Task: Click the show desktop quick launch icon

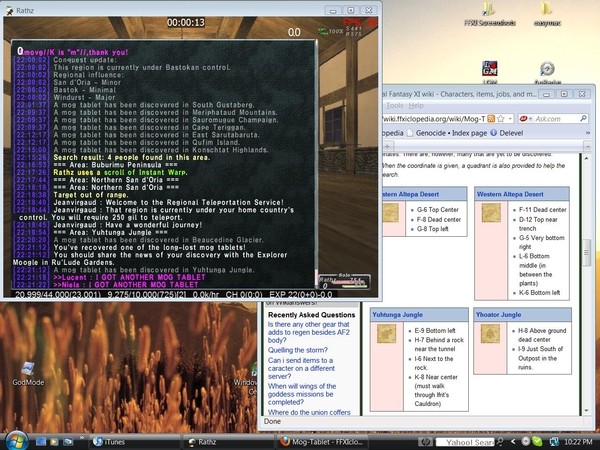Action: coord(41,442)
